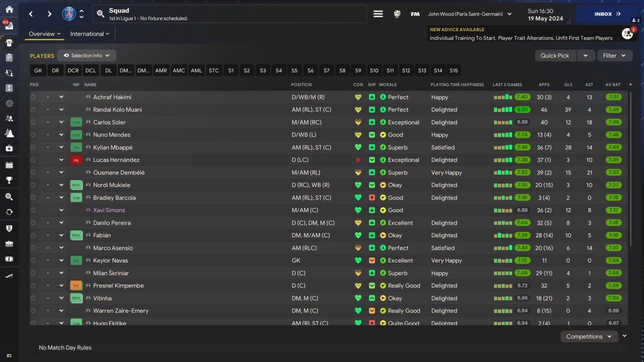Expand the Quick Pick arrow dropdown
This screenshot has width=644, height=362.
pyautogui.click(x=586, y=56)
